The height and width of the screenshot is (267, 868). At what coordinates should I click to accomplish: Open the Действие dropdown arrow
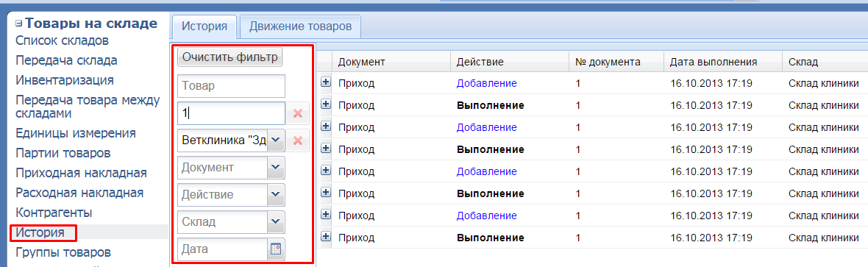tap(276, 194)
